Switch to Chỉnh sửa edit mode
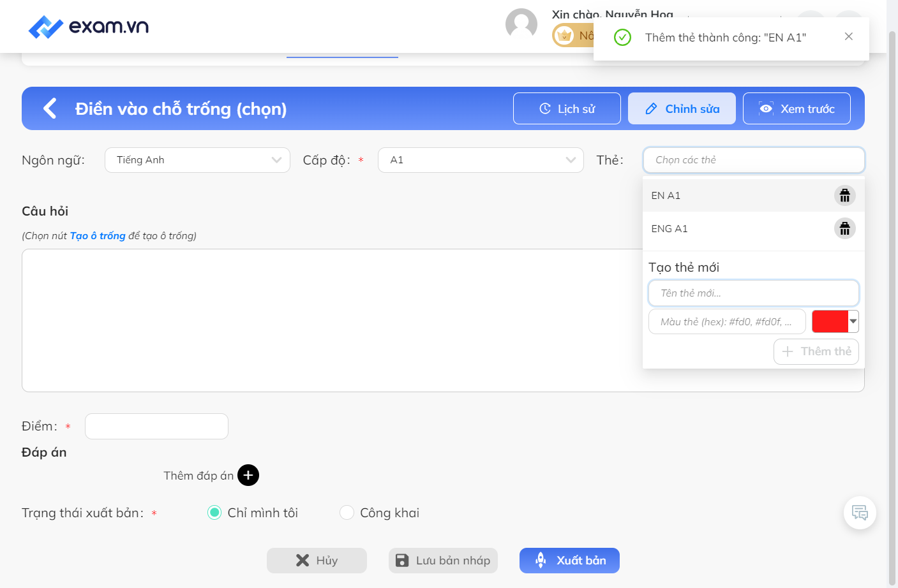This screenshot has height=588, width=898. coord(682,108)
